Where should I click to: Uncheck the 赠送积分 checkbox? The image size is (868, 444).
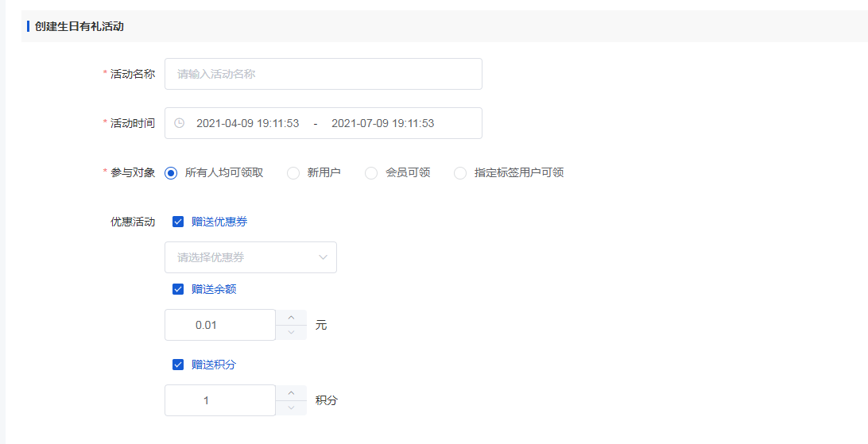[x=178, y=365]
